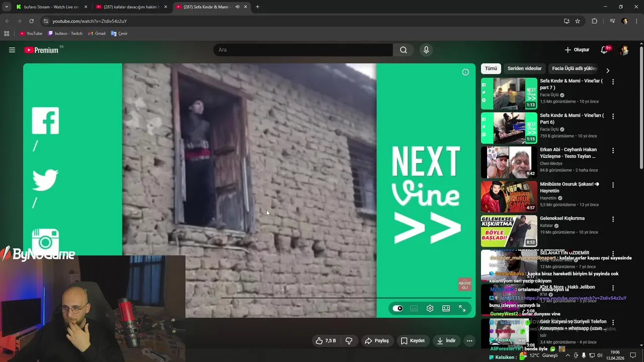644x362 pixels.
Task: Open Windows notification center icon
Action: [633, 355]
